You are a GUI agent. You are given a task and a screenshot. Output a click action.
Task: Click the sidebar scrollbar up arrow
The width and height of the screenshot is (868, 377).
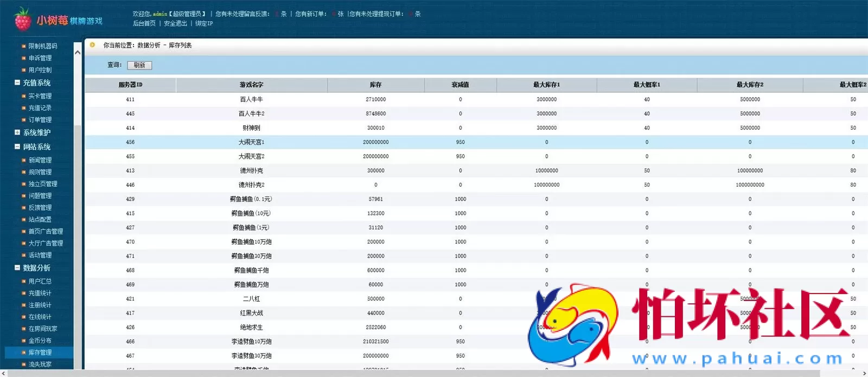pos(78,53)
